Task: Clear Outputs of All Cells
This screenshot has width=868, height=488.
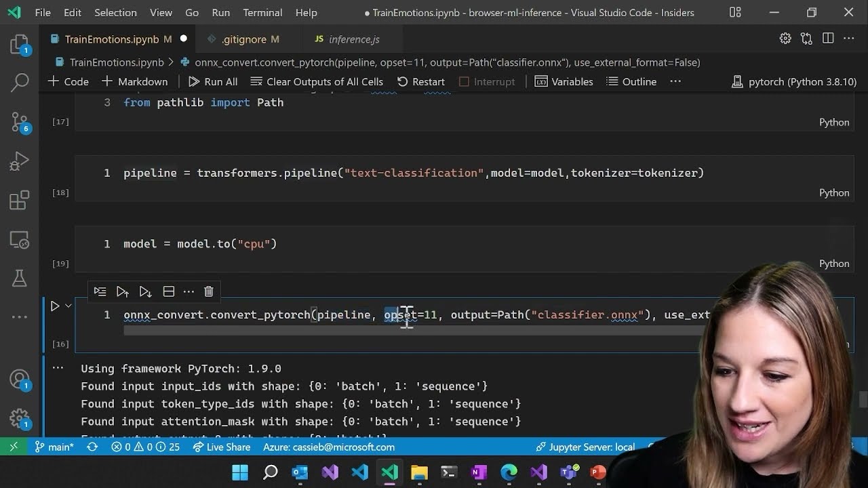Action: (317, 81)
